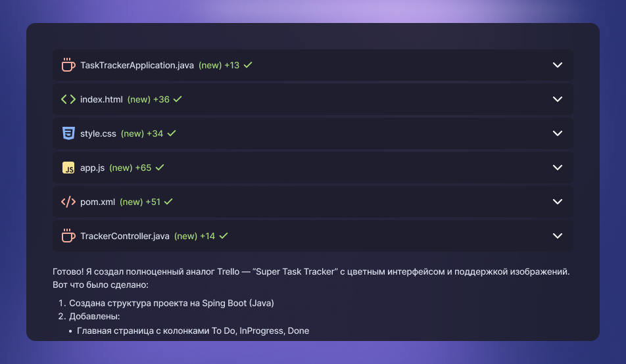Screen dimensions: 626x364
Task: Expand the TrackerController.java chevron arrow
Action: (558, 236)
